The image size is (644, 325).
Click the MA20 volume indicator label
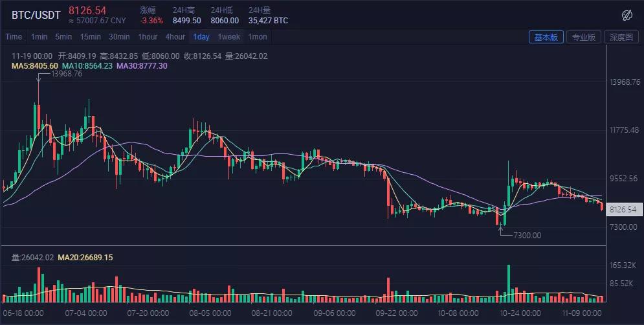pos(85,258)
